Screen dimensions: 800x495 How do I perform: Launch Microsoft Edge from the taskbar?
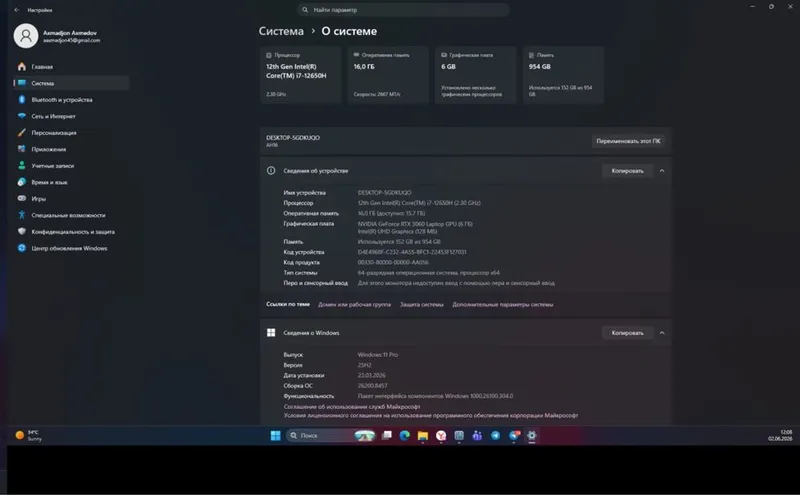coord(405,435)
